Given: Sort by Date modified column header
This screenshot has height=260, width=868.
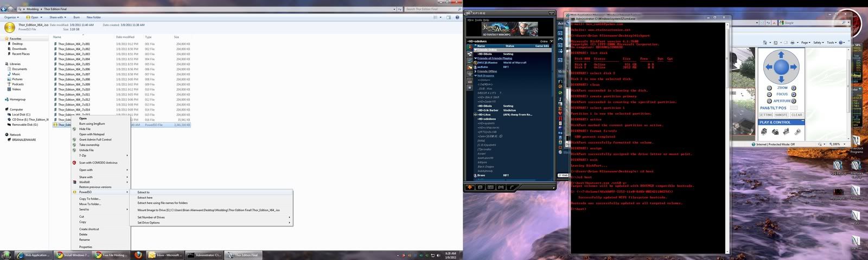Looking at the screenshot, I should [x=125, y=37].
